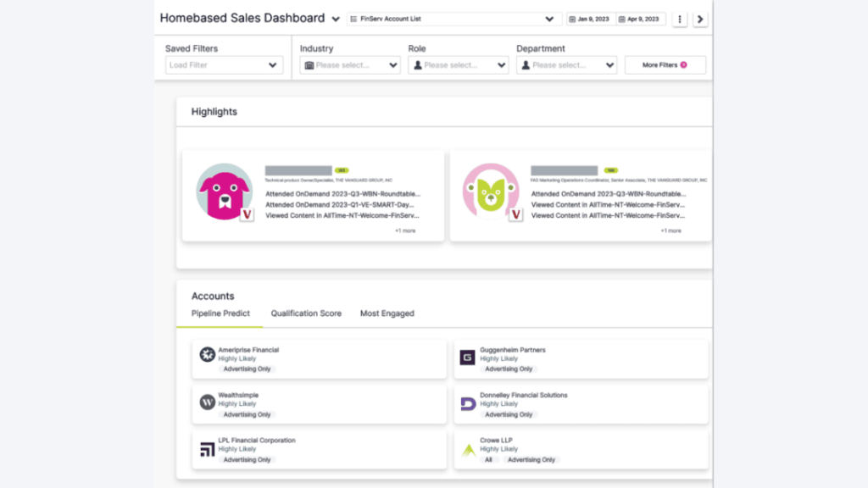Toggle Advertising Only on Wealthsimple

point(246,413)
